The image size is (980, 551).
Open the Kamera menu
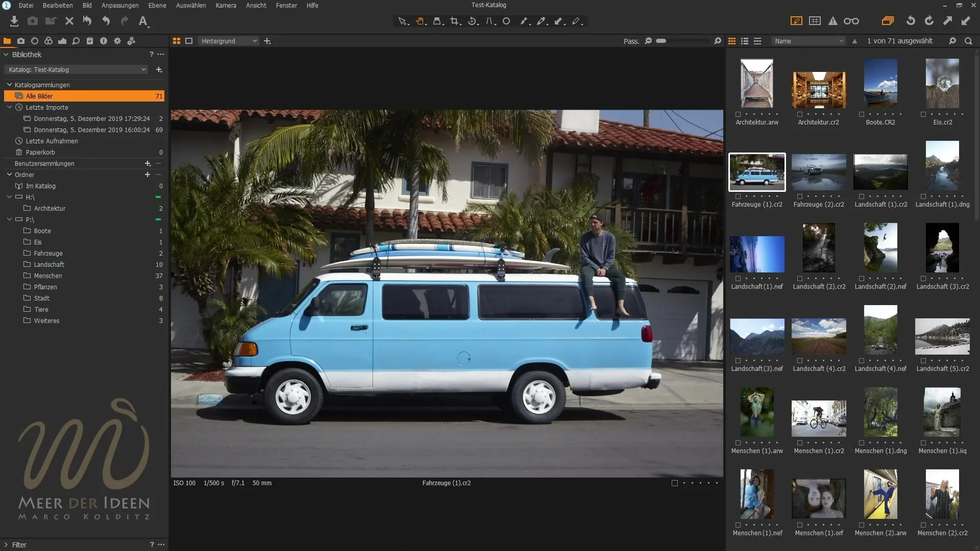[226, 5]
